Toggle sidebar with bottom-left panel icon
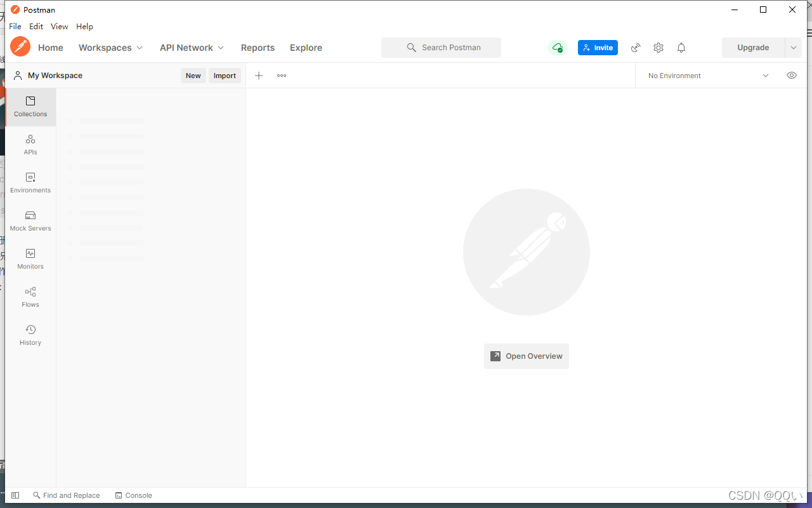The image size is (812, 508). (x=15, y=495)
